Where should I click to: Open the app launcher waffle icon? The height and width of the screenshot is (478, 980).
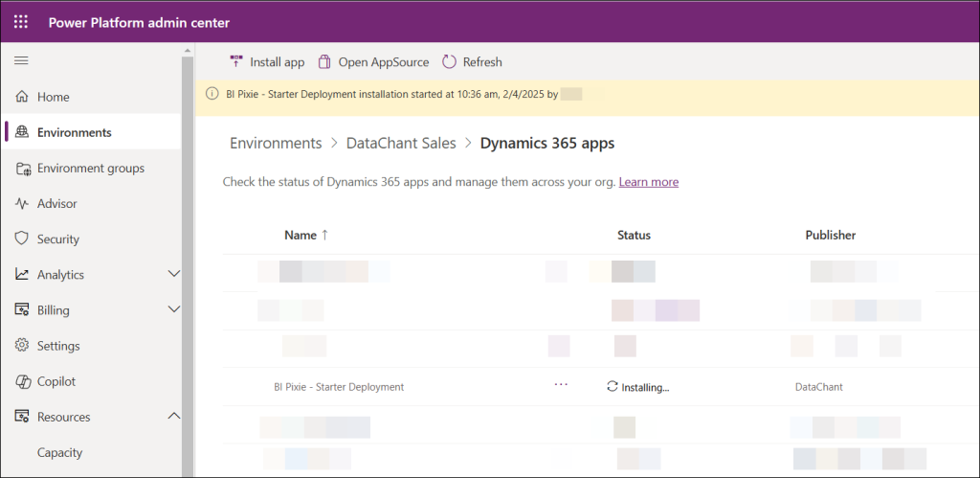21,22
